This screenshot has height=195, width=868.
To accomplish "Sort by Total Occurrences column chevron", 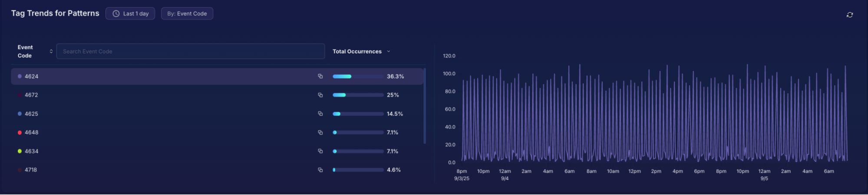I will pyautogui.click(x=388, y=51).
